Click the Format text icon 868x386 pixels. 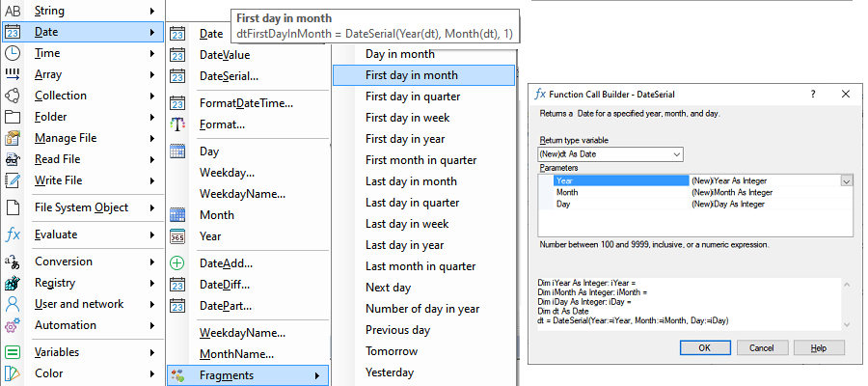(177, 124)
